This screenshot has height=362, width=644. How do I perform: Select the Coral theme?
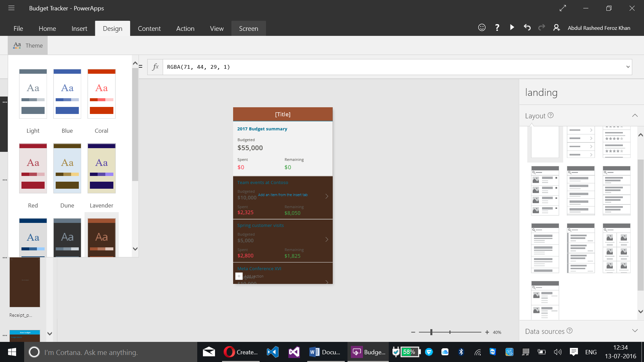[x=101, y=94]
